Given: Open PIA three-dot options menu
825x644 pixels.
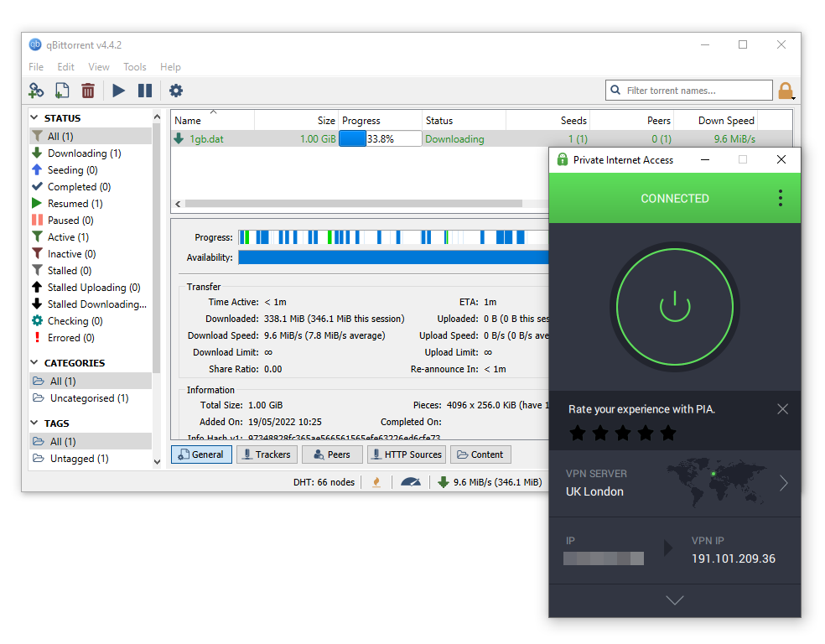Looking at the screenshot, I should click(781, 198).
